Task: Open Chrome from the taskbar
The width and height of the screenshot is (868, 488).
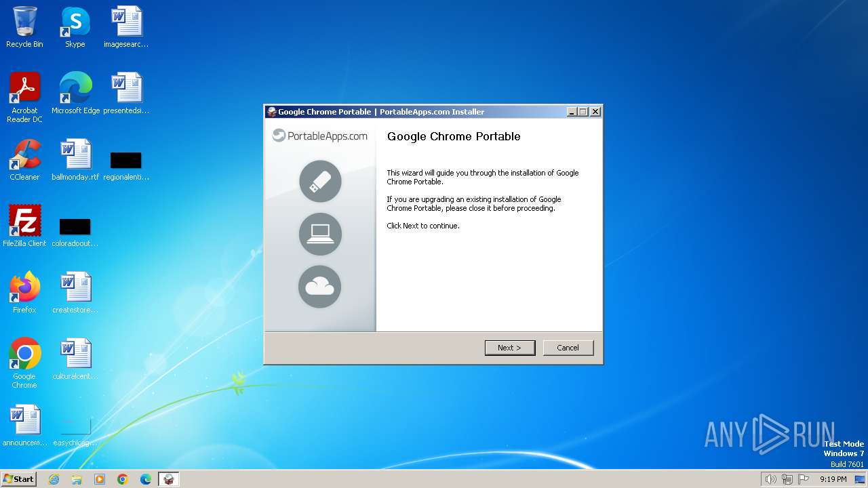Action: (x=123, y=479)
